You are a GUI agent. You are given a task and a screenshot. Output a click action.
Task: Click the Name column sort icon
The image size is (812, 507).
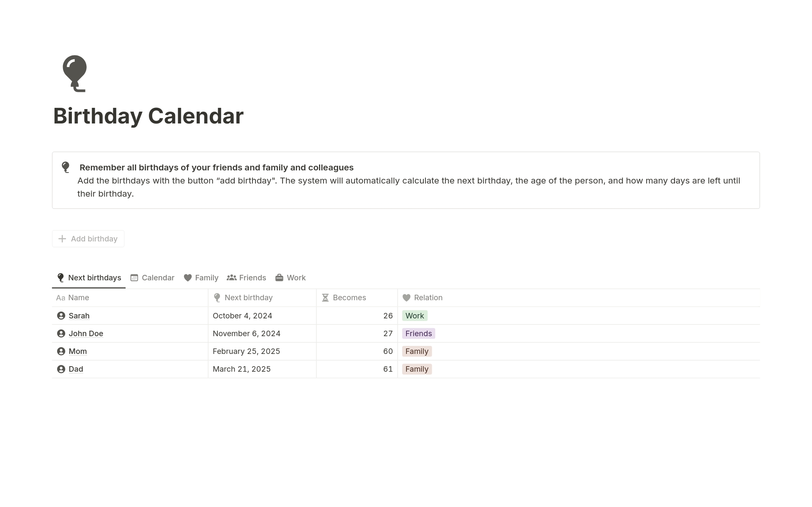pos(60,297)
